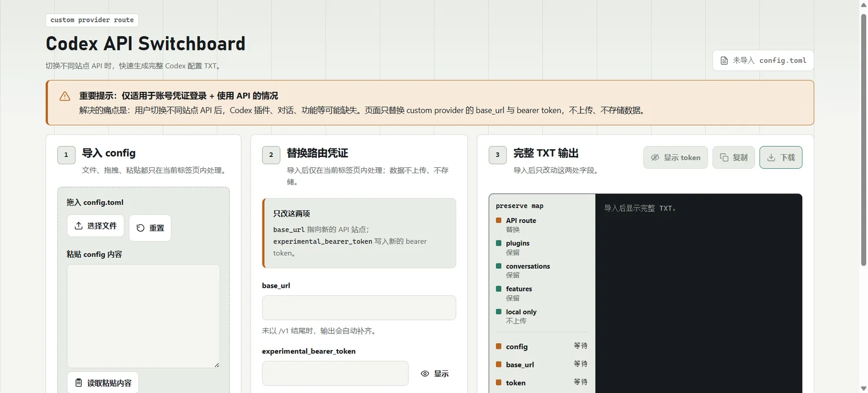
Task: Click the '只改这两项' note heading
Action: pos(292,213)
